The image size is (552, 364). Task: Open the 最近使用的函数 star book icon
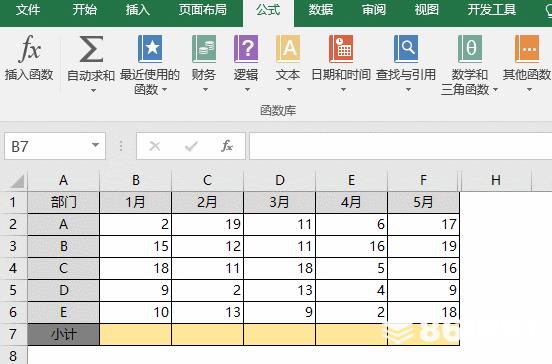click(150, 49)
